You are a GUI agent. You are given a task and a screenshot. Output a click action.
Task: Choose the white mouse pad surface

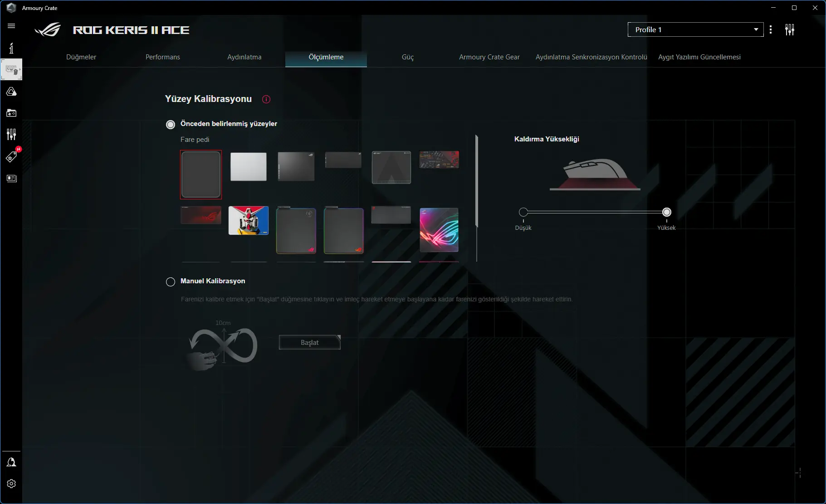coord(249,167)
